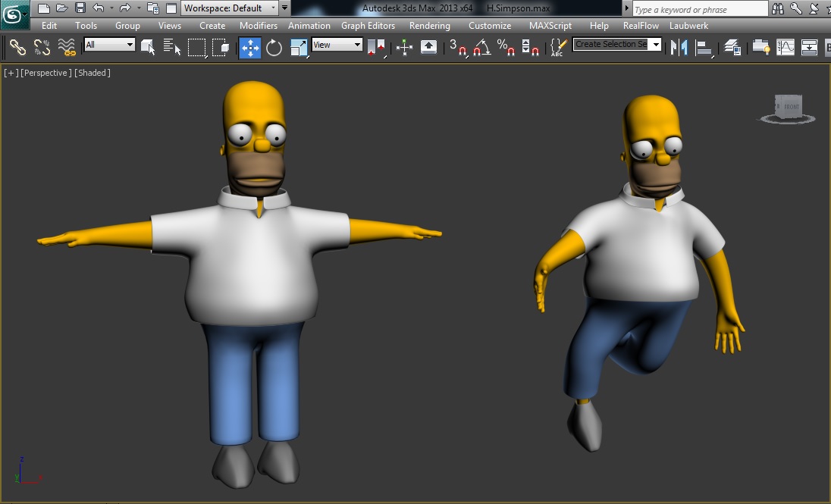Open the Edit Named Selection Sets icon
This screenshot has height=504, width=831.
click(x=557, y=47)
